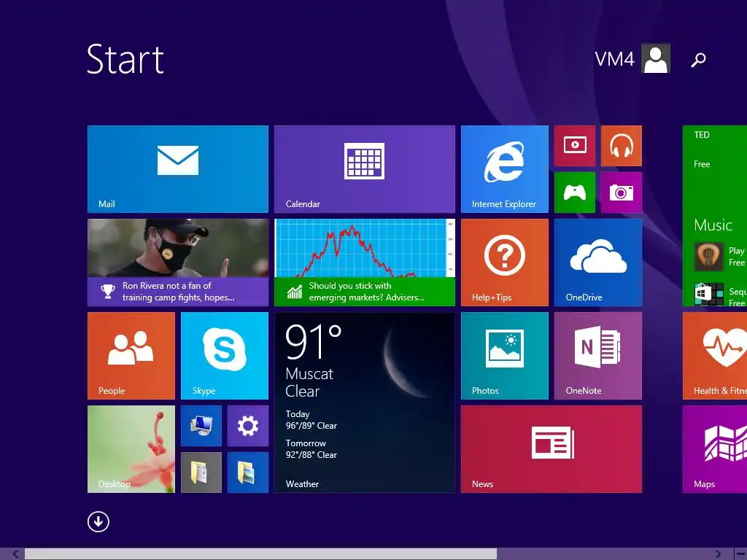The image size is (747, 560).
Task: Click the scrollbar right arrow
Action: tap(718, 554)
